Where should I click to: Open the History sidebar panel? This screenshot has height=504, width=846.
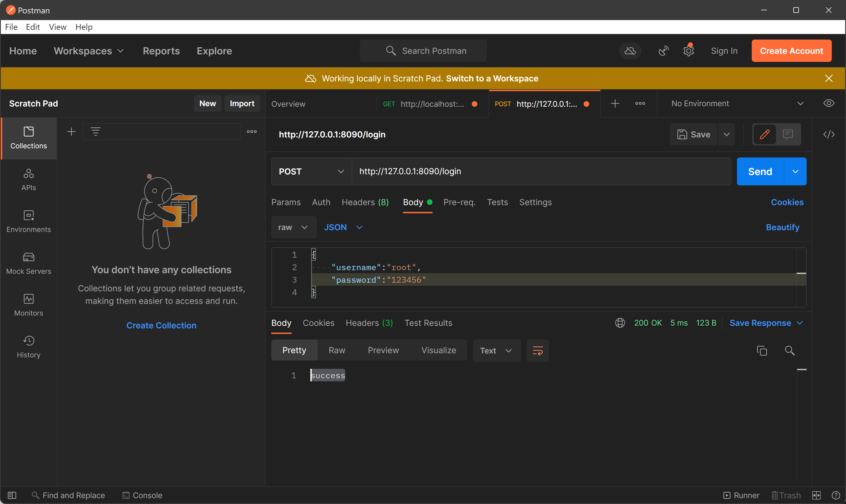pyautogui.click(x=28, y=347)
